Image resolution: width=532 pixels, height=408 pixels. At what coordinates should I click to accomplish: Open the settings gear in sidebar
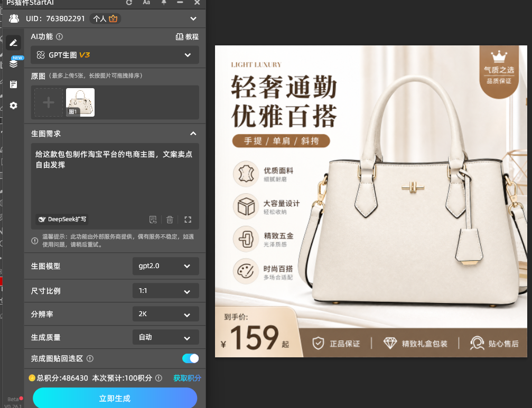click(x=14, y=106)
